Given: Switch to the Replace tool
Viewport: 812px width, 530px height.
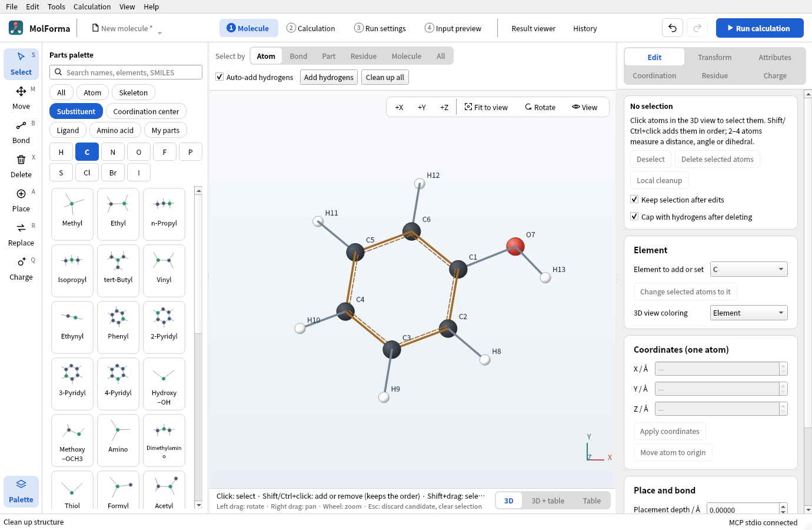Looking at the screenshot, I should (x=21, y=234).
